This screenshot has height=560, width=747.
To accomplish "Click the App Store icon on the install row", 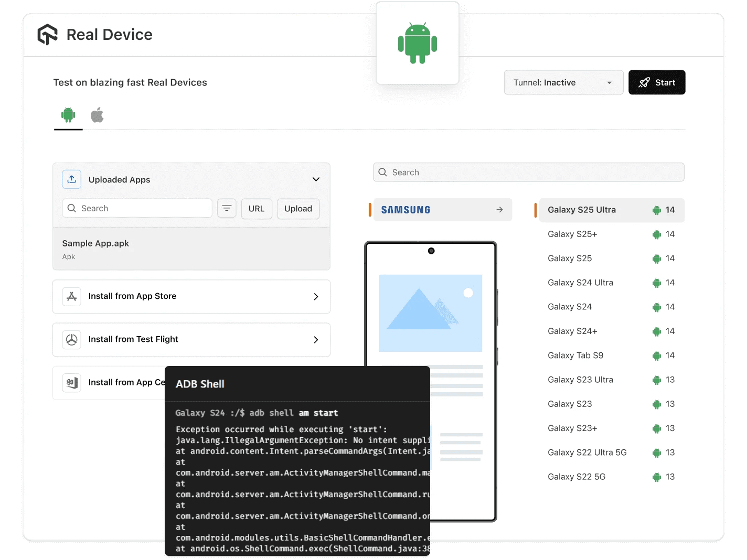I will (71, 296).
